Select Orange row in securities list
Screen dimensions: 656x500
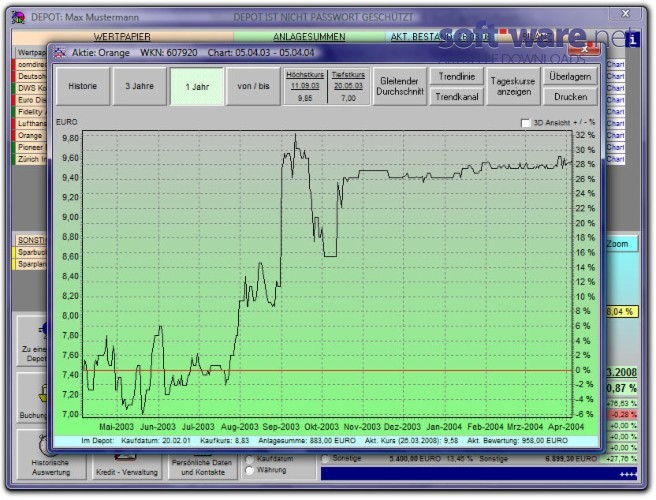31,135
